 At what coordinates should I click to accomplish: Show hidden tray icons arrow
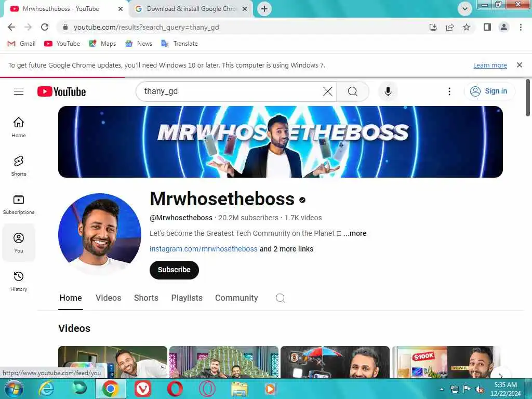[x=442, y=390]
